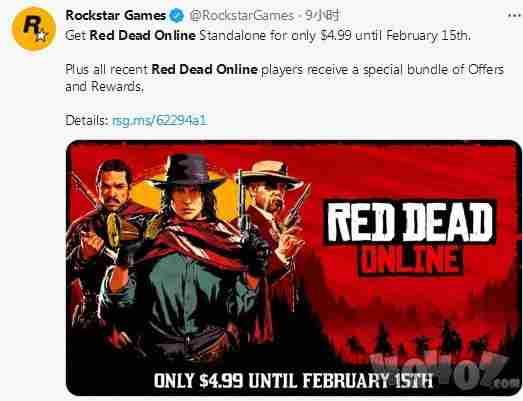The width and height of the screenshot is (523, 401).
Task: Open the Red Dead Online promo image
Action: (x=294, y=268)
